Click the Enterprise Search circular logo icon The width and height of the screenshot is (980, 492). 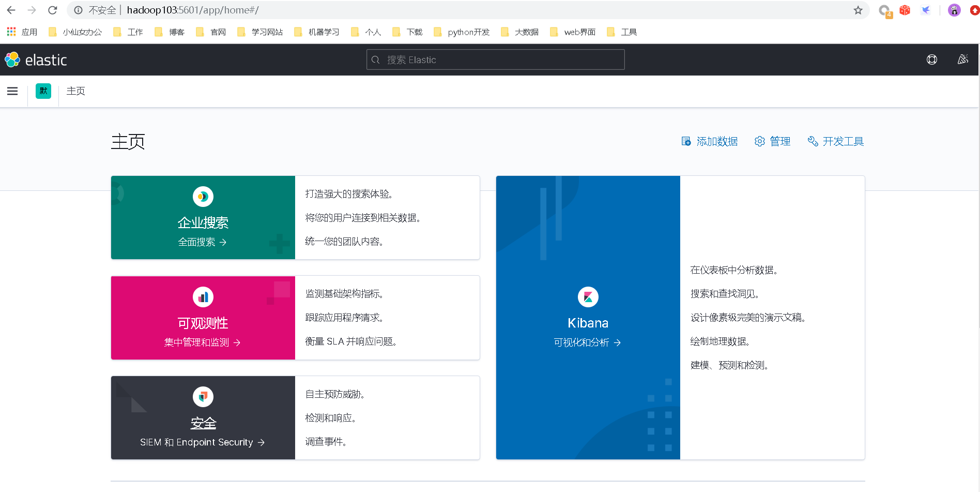[x=203, y=197]
